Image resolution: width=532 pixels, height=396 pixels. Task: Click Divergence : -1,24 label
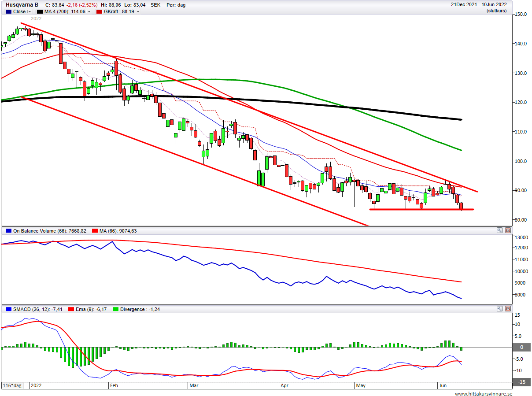140,309
